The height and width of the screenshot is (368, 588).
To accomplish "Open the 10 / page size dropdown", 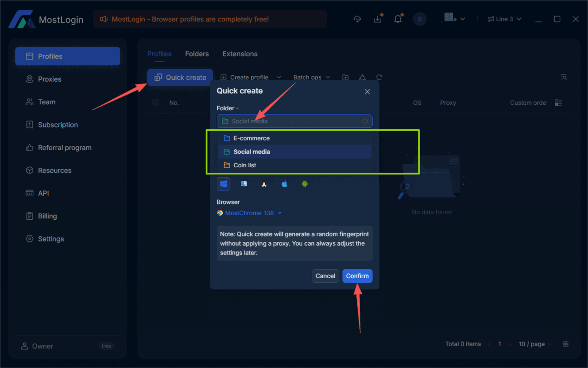I will 536,344.
